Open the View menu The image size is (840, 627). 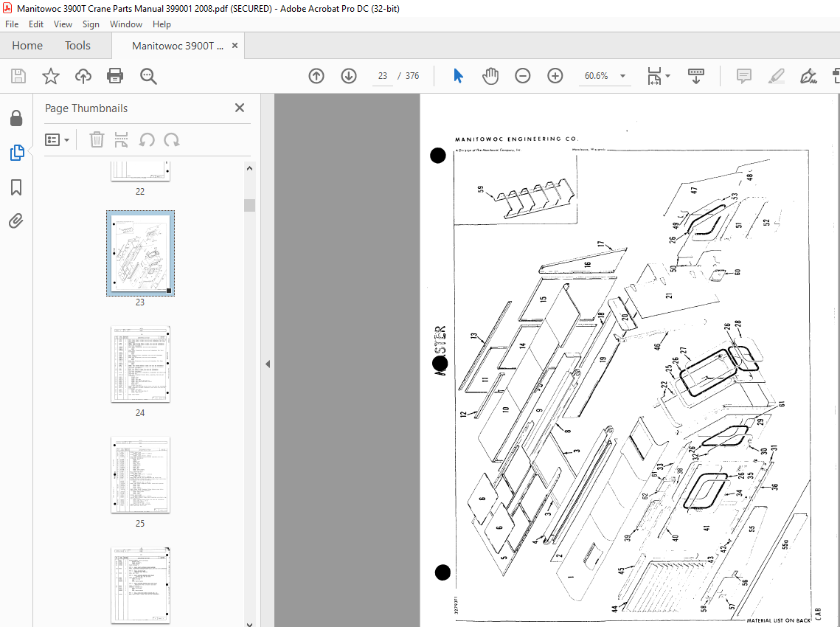click(x=63, y=24)
